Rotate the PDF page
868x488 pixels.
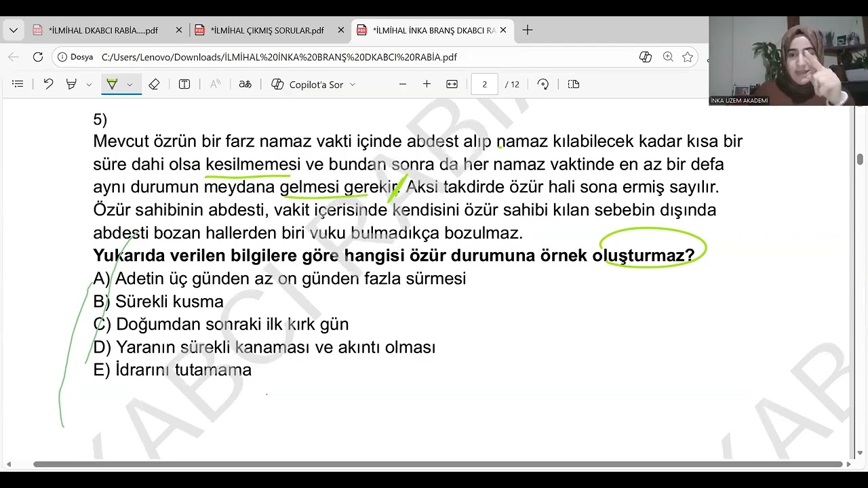tap(542, 84)
